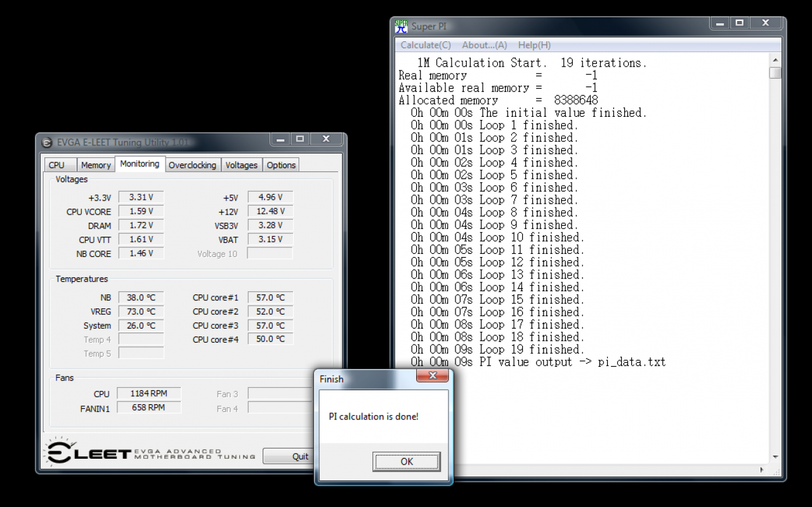812x507 pixels.
Task: Click the +12V value field 12.48 V
Action: (x=270, y=211)
